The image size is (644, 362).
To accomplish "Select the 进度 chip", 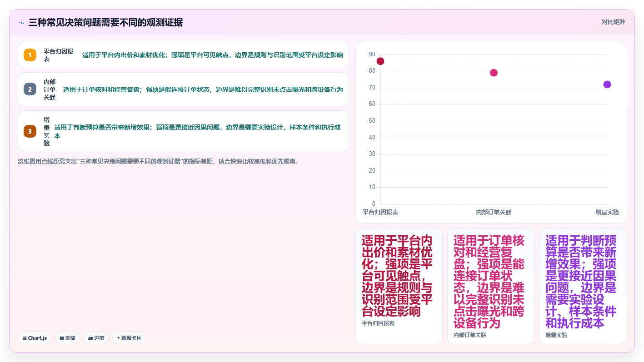I will click(96, 338).
